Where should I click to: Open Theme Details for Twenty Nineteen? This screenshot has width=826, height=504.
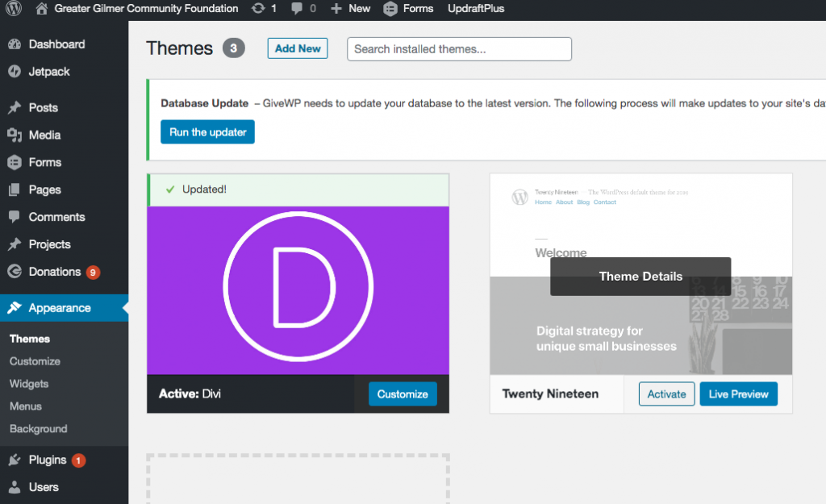(640, 277)
